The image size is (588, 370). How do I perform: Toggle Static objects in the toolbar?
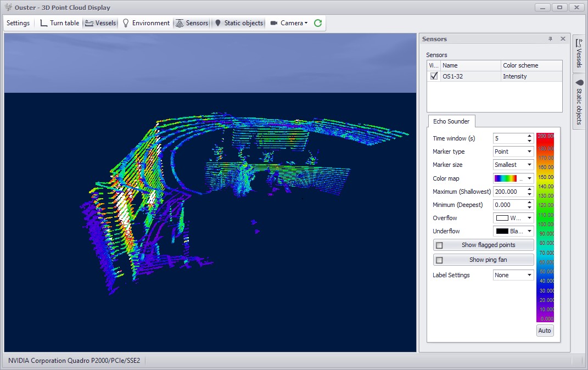(x=238, y=23)
